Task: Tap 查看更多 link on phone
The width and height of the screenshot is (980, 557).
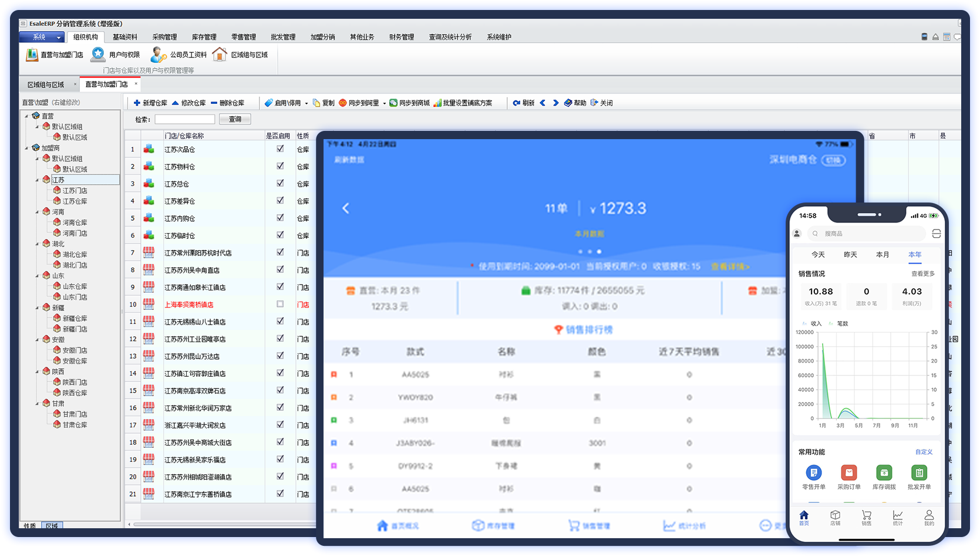Action: (x=922, y=274)
